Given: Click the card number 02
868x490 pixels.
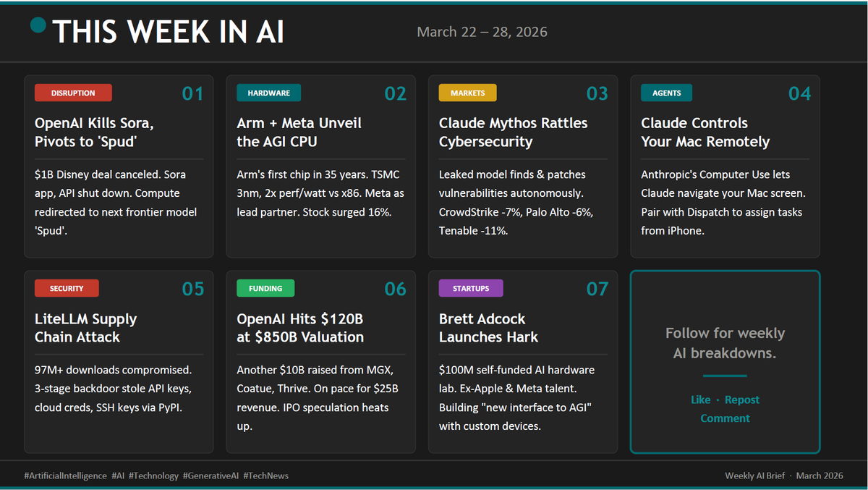Looking at the screenshot, I should coord(395,93).
